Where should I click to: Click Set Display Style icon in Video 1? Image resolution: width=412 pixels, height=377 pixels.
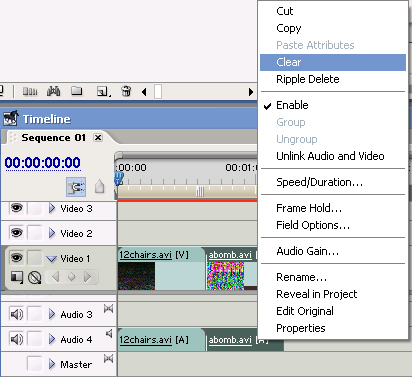click(x=17, y=277)
